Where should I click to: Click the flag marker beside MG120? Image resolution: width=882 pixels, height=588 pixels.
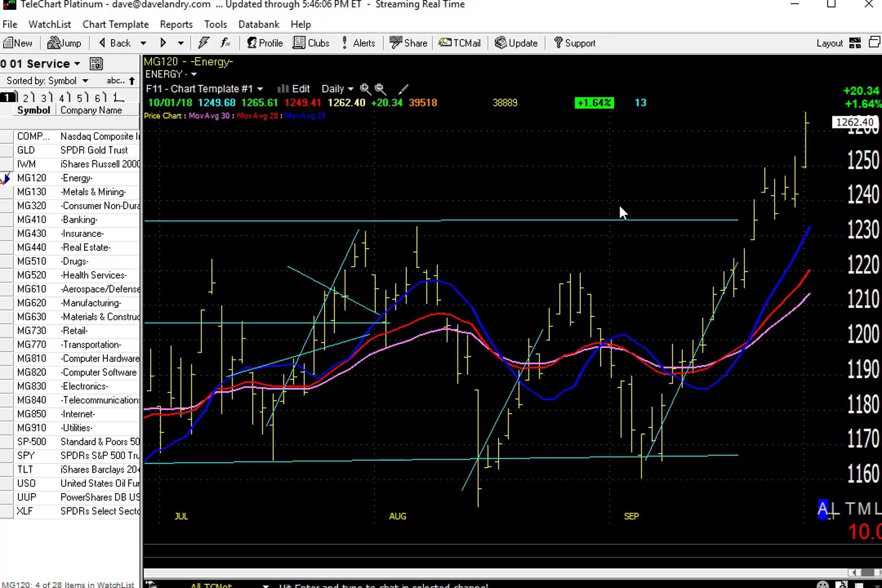click(5, 179)
